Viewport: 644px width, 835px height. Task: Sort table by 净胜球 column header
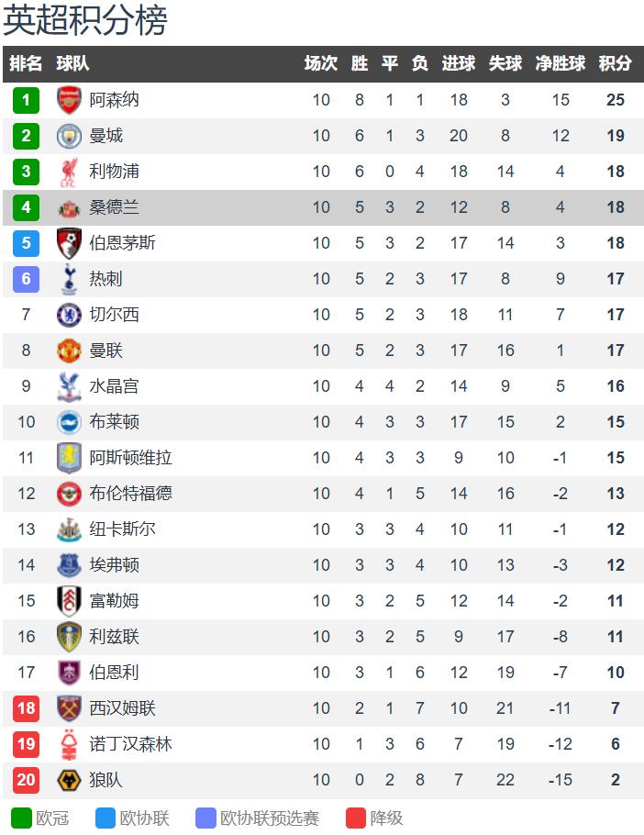click(x=560, y=63)
